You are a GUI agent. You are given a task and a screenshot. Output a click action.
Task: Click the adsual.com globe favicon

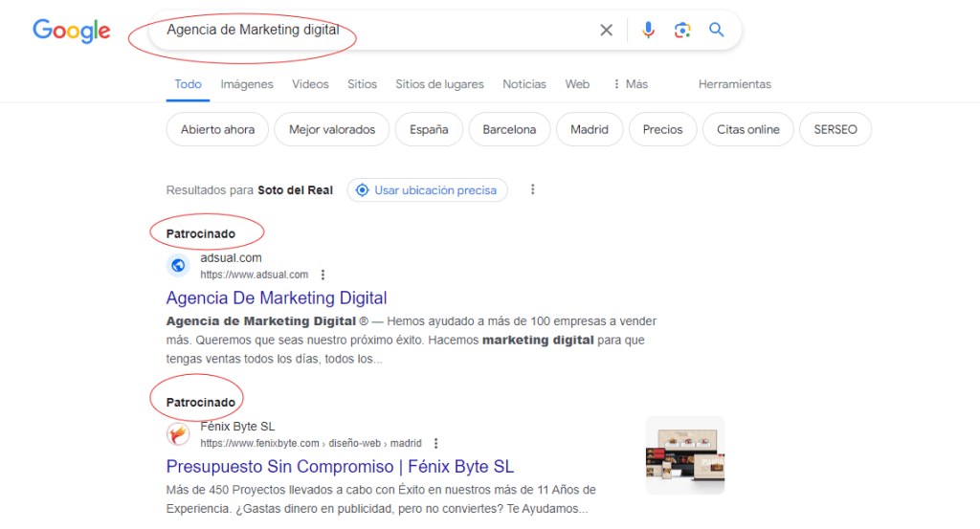tap(178, 265)
